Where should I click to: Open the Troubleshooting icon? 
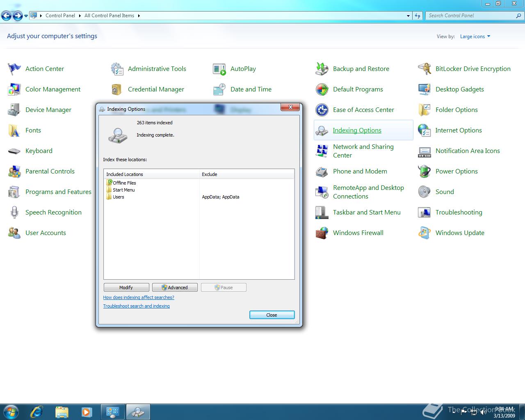point(425,212)
